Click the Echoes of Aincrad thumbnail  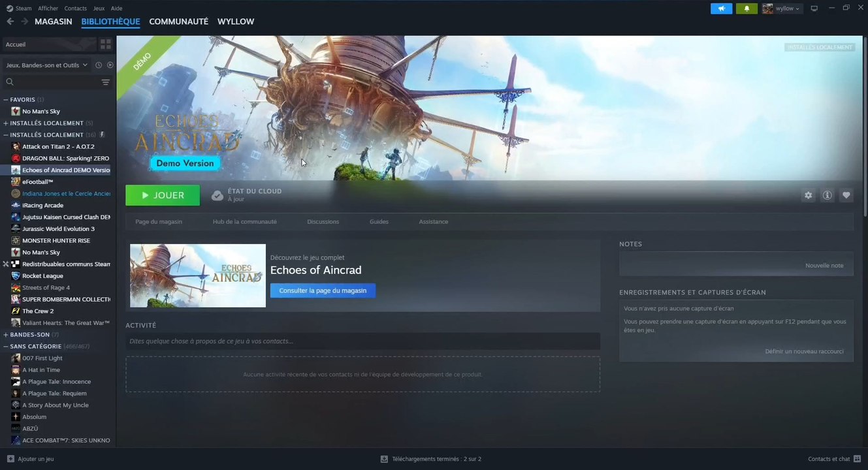click(198, 275)
